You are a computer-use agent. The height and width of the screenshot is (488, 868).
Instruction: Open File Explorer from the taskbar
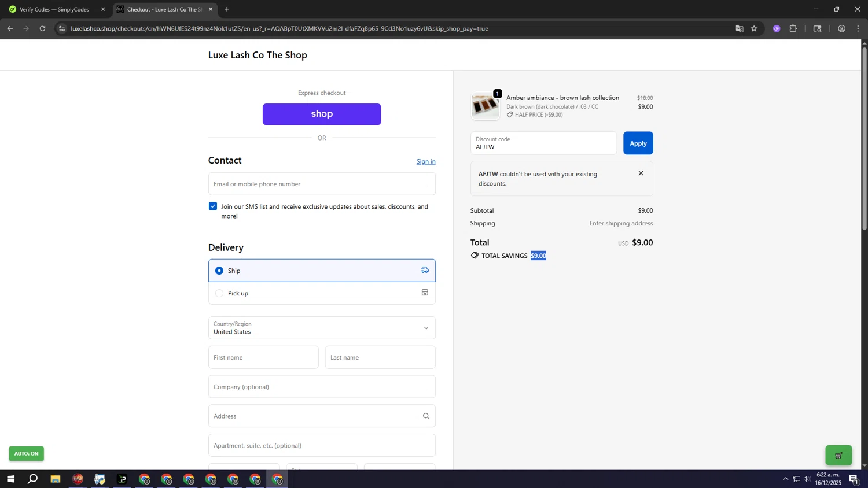tap(56, 479)
